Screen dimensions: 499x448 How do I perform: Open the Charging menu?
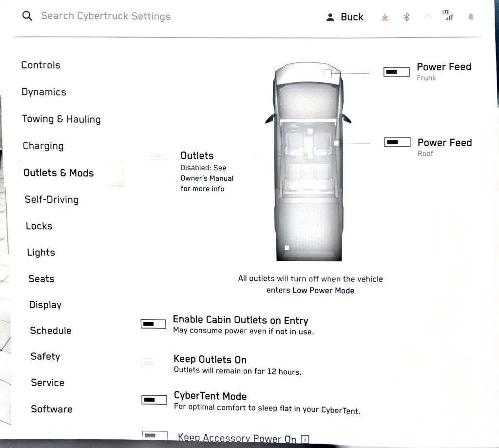tap(43, 146)
